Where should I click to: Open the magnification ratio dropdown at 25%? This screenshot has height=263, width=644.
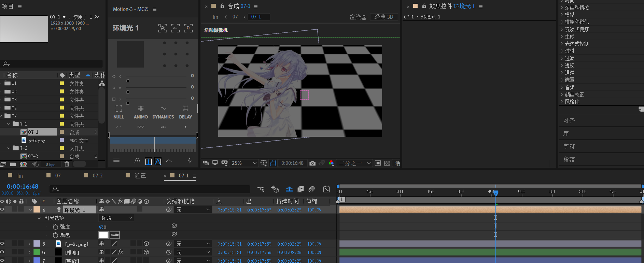244,163
